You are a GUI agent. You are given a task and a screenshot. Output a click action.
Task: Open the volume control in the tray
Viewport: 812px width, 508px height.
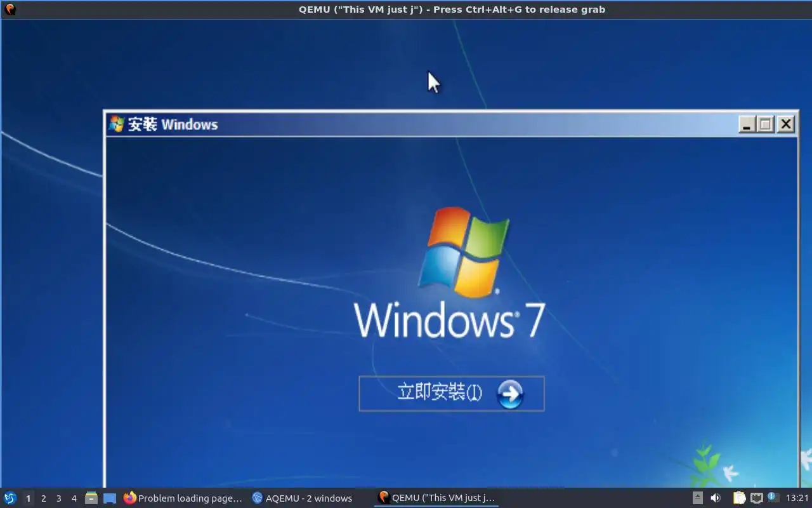(715, 498)
